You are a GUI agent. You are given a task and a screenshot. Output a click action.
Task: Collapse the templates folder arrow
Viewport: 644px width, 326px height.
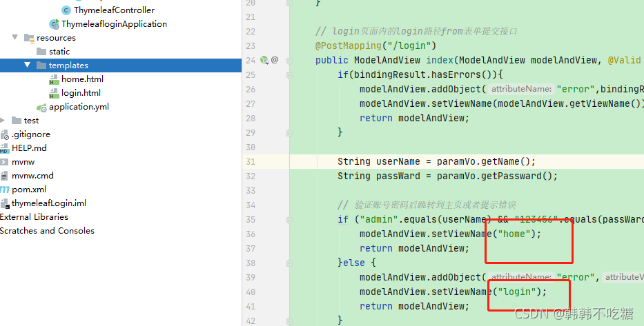click(28, 65)
